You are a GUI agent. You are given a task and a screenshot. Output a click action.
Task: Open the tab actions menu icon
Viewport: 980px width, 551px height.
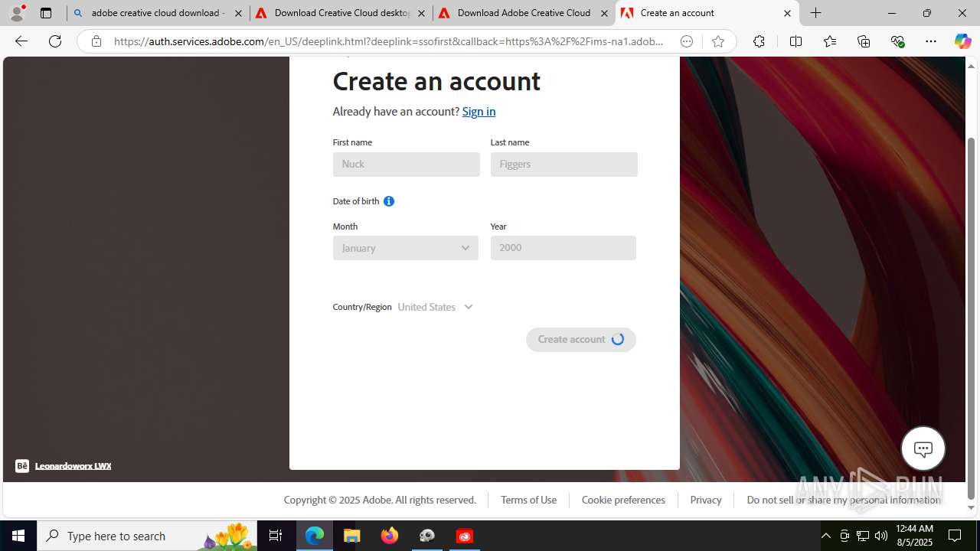click(x=46, y=13)
